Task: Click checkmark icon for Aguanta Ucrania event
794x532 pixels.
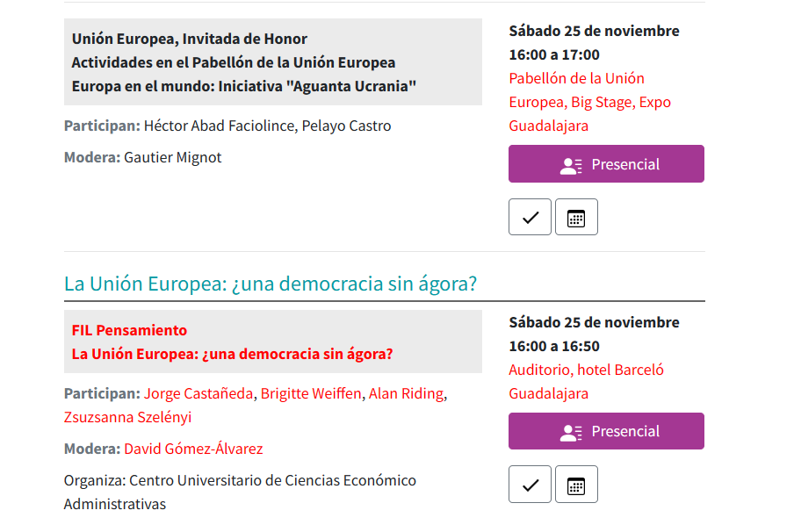Action: click(530, 217)
